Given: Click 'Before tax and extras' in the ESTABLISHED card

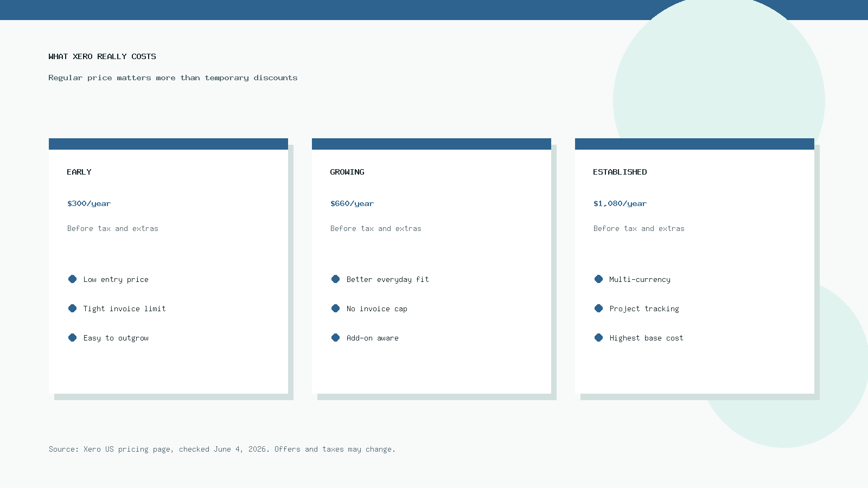Looking at the screenshot, I should point(639,229).
